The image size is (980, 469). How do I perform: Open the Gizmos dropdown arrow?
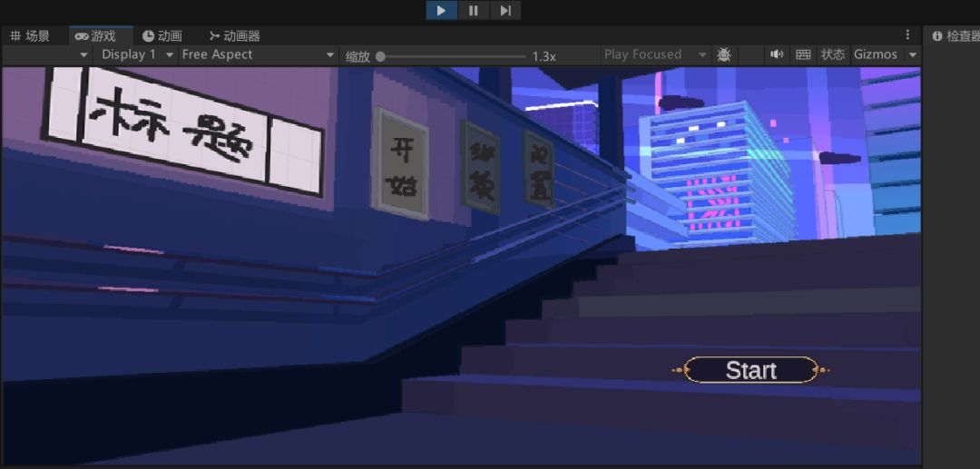pos(913,55)
